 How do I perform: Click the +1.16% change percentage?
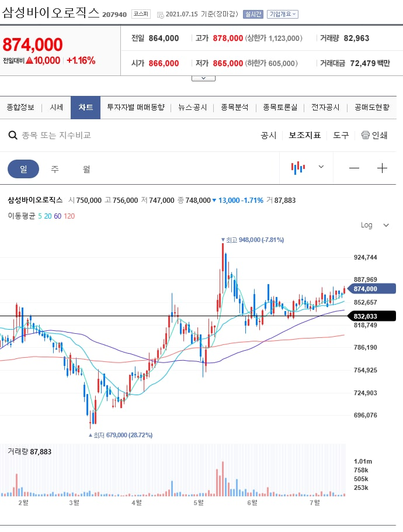pos(81,60)
